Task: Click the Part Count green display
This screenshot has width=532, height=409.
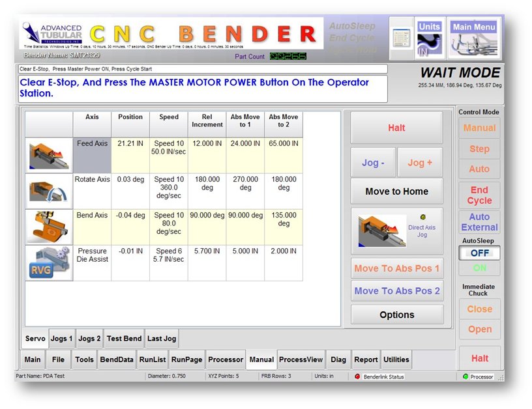Action: [288, 57]
